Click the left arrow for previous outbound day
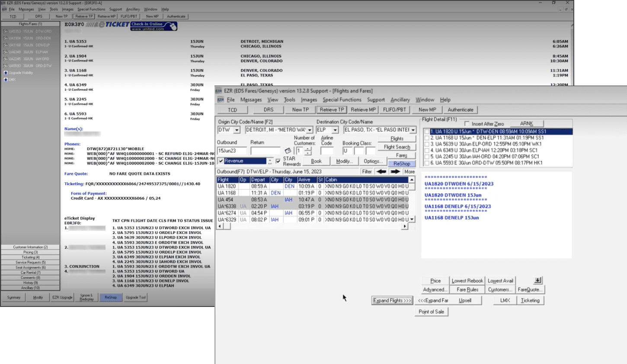The width and height of the screenshot is (627, 364). [381, 172]
